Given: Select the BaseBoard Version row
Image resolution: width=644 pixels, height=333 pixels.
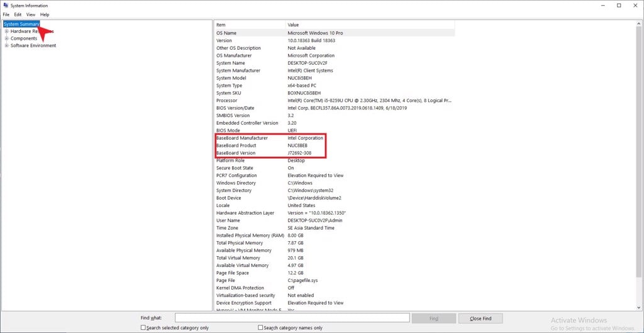Looking at the screenshot, I should [x=335, y=153].
